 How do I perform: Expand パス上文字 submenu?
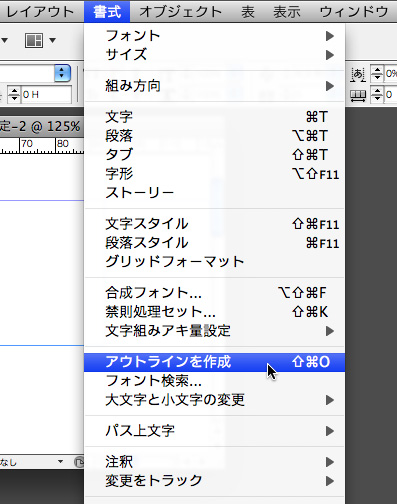pos(214,431)
